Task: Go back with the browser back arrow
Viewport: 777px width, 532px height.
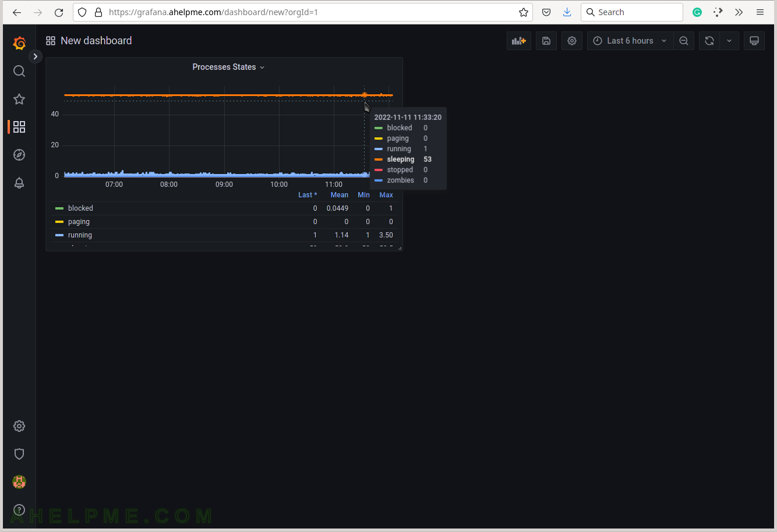Action: [17, 12]
